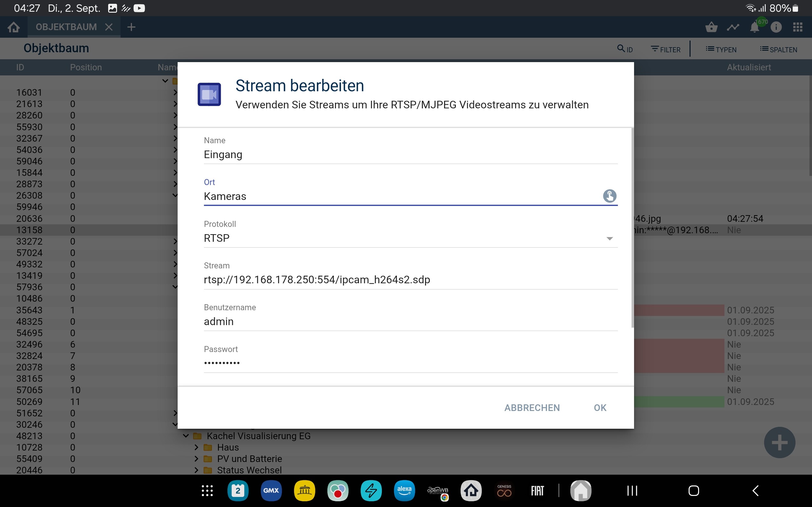Image resolution: width=812 pixels, height=507 pixels.
Task: Expand the PV und Batterie folder
Action: tap(197, 459)
